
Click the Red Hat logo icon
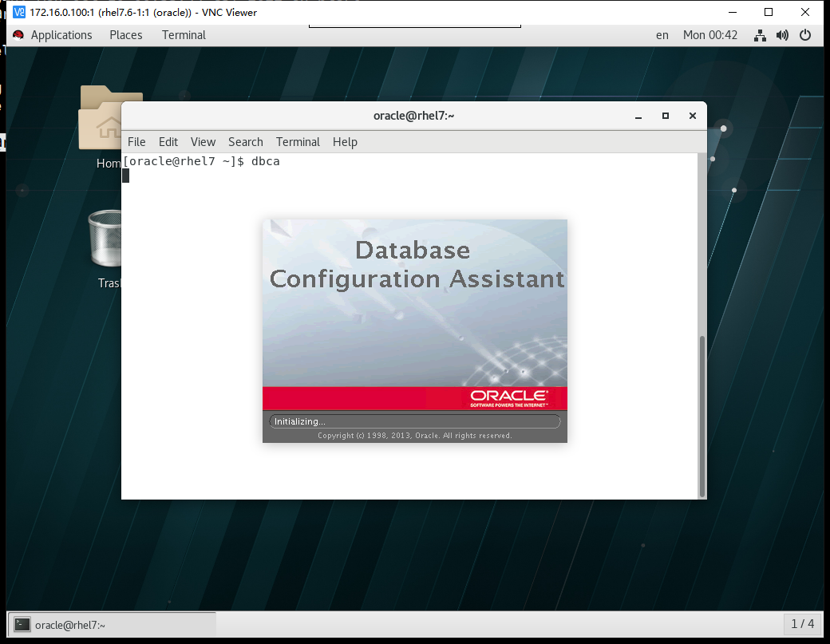tap(18, 35)
